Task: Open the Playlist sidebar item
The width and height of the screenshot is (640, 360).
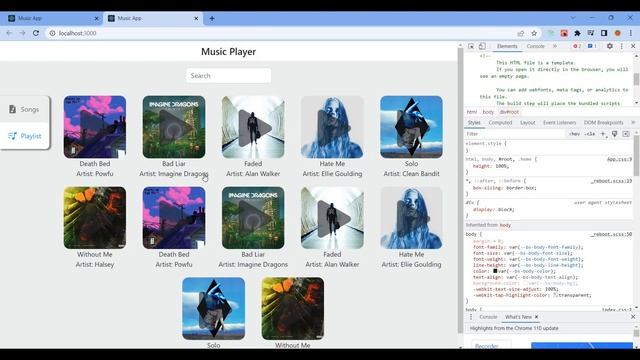Action: (x=24, y=136)
